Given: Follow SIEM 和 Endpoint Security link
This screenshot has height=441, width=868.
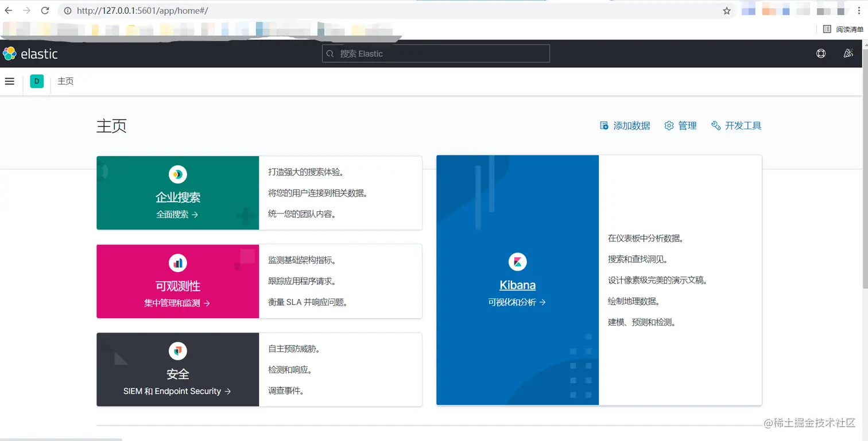Looking at the screenshot, I should [x=177, y=391].
